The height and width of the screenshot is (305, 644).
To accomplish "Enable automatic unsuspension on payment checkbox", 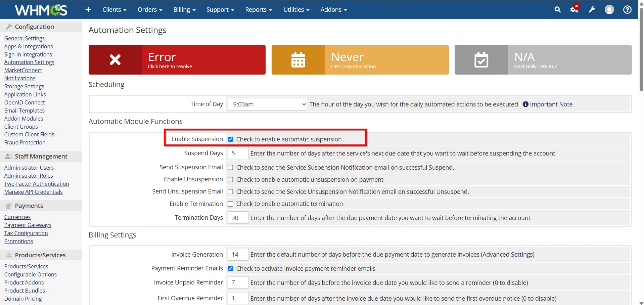I will point(230,179).
